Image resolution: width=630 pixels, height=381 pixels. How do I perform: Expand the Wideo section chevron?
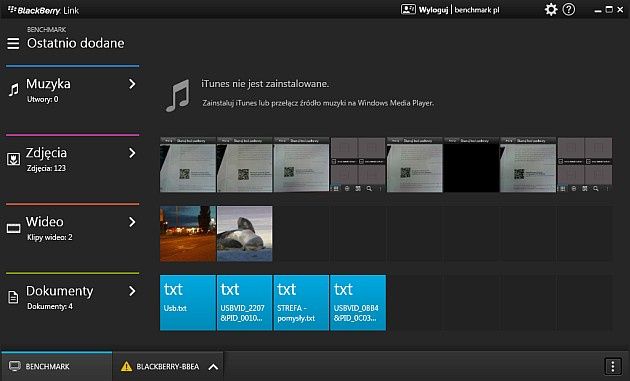pyautogui.click(x=132, y=222)
